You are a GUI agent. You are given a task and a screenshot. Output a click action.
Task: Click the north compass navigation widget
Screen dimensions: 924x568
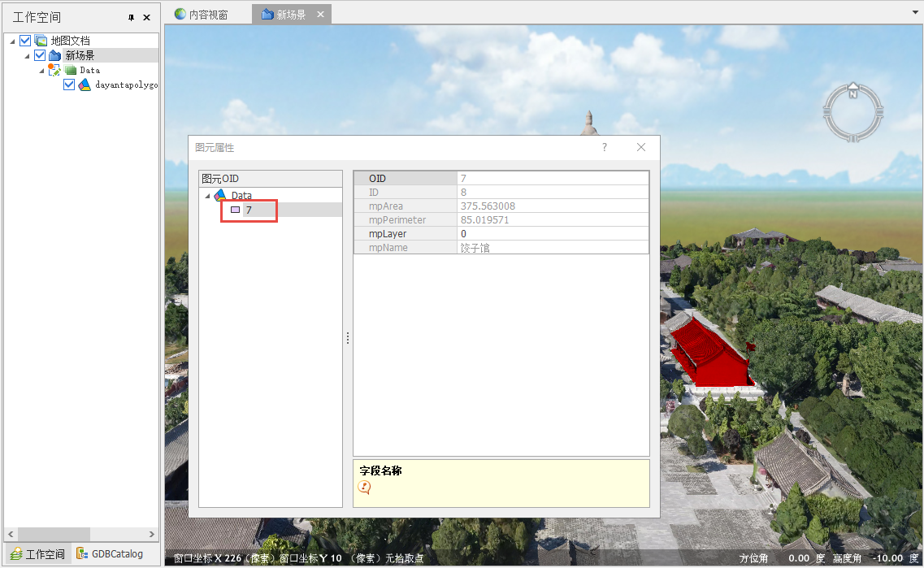click(x=852, y=114)
